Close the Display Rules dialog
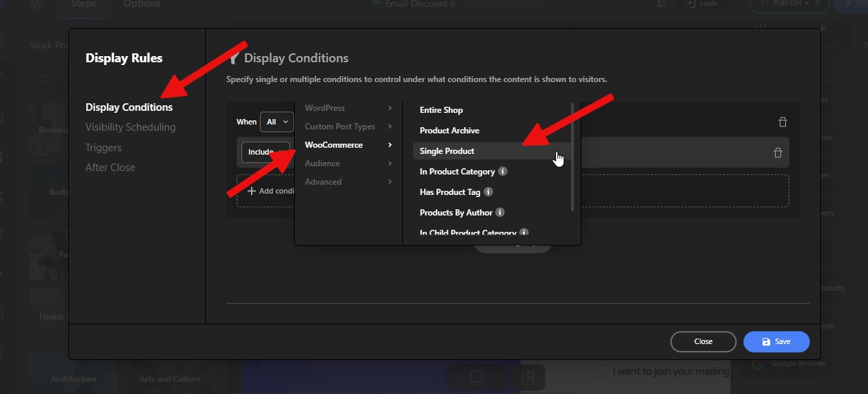868x394 pixels. point(703,341)
